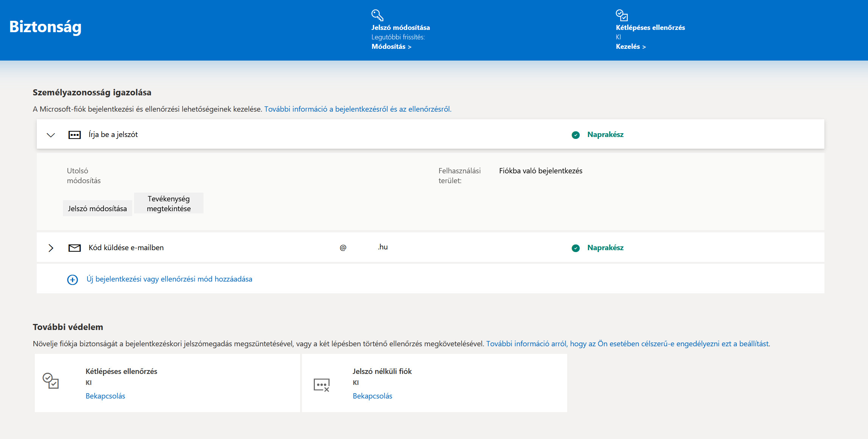This screenshot has width=868, height=439.
Task: Click the Felhasználási terület label
Action: click(460, 176)
